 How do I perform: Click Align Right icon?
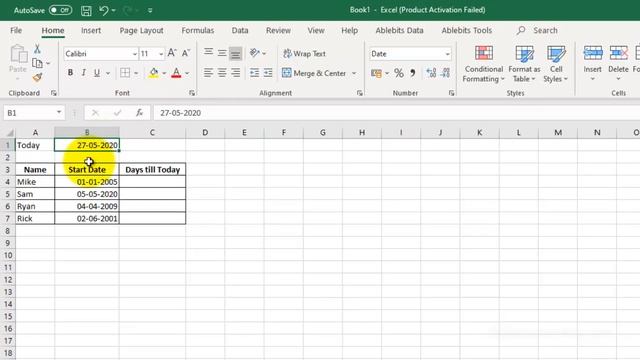click(236, 73)
